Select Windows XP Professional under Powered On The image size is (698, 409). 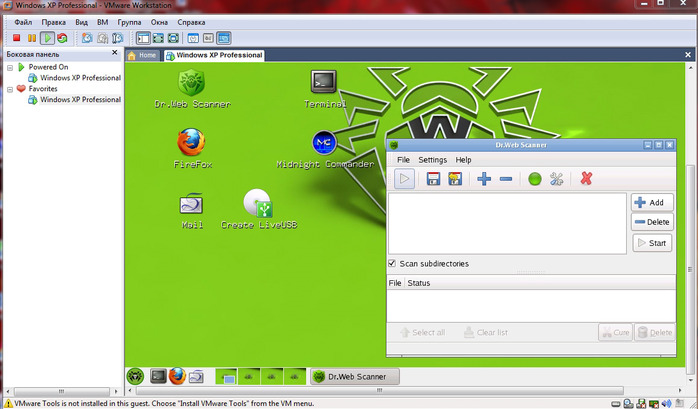point(74,78)
